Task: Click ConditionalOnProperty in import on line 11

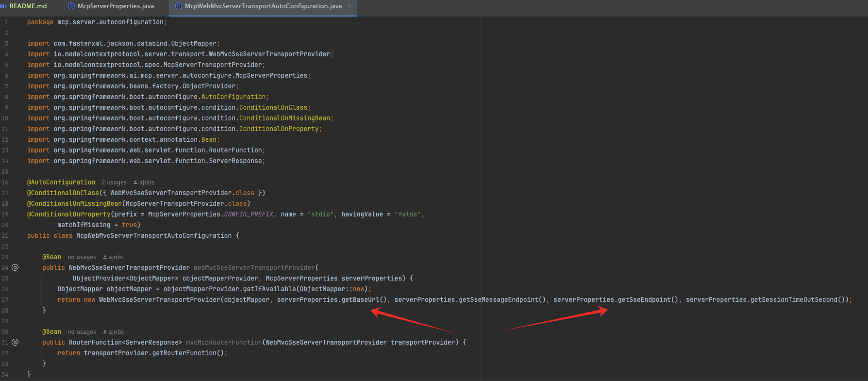Action: tap(279, 129)
